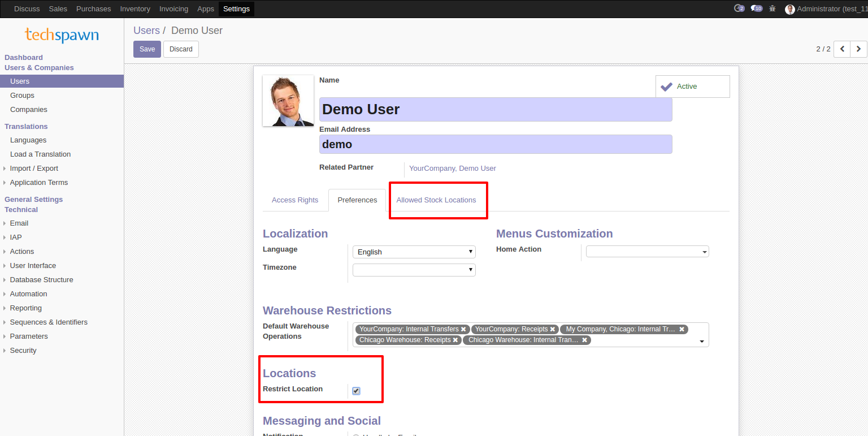Open the 'YourCompany, Demo User' related partner link

(452, 169)
